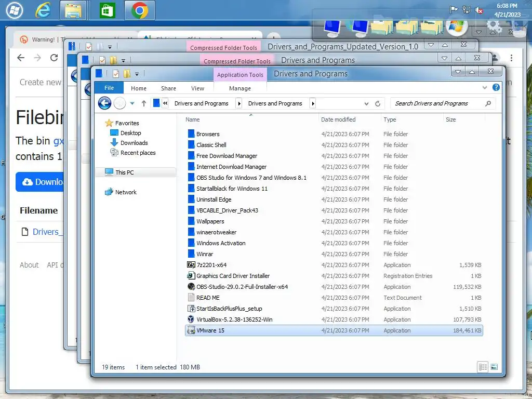The height and width of the screenshot is (399, 532).
Task: Expand the last breadcrumb arrow in address bar
Action: tap(312, 103)
